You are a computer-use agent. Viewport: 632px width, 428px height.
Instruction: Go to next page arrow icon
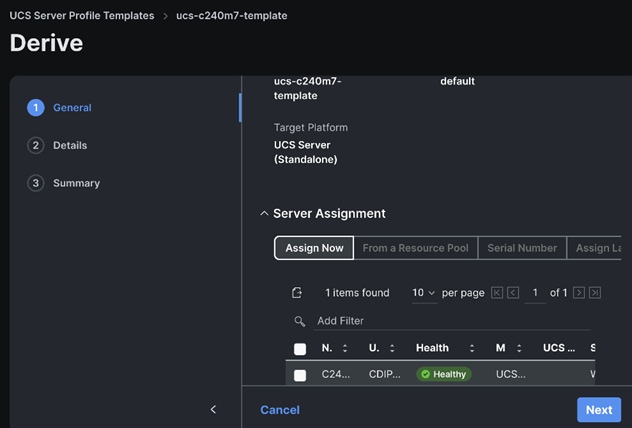(x=579, y=293)
